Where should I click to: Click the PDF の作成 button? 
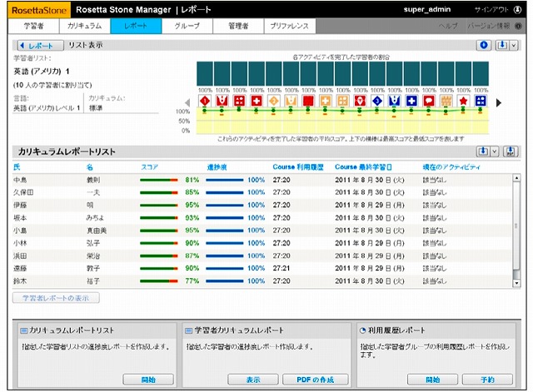tap(316, 380)
